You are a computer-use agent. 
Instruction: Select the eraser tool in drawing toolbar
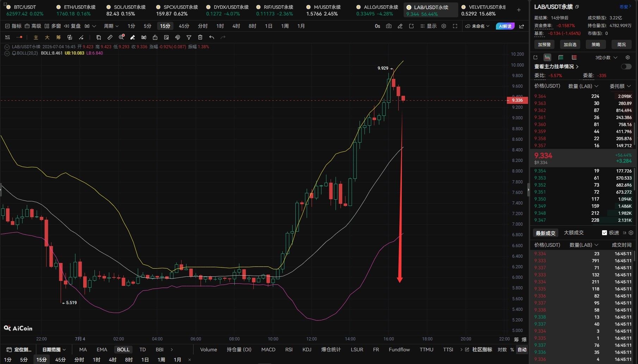click(133, 37)
